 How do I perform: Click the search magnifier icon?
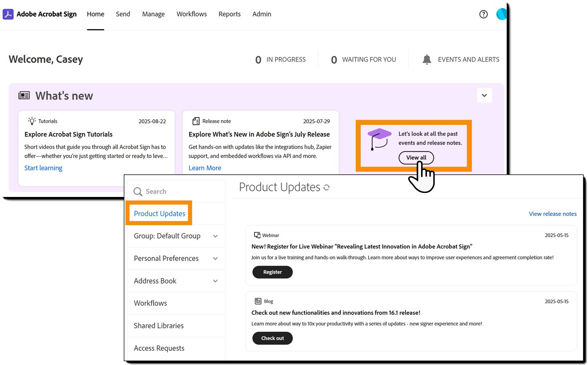pyautogui.click(x=138, y=192)
